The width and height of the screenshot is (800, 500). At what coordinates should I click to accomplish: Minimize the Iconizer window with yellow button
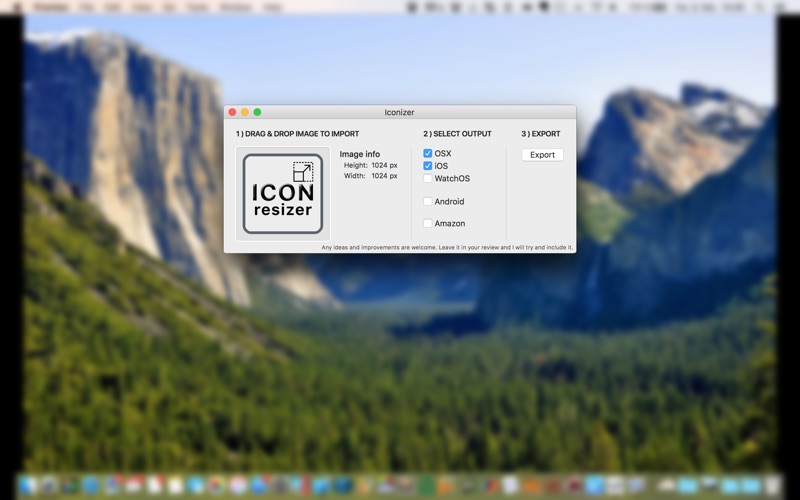(245, 112)
